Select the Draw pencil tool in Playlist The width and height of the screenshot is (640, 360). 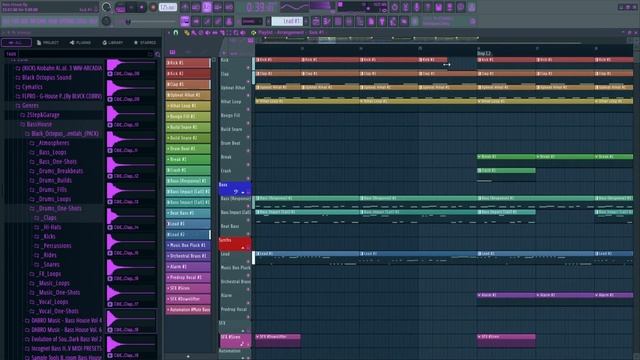tap(187, 33)
